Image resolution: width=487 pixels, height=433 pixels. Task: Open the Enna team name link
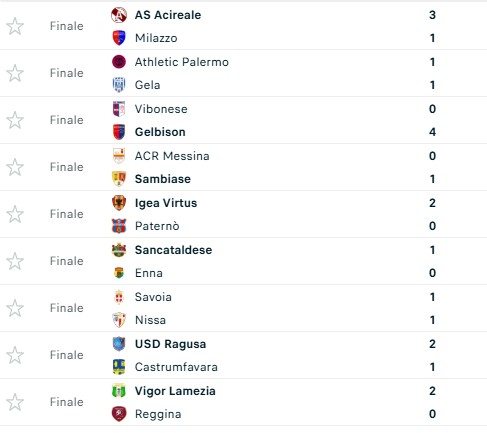[149, 273]
